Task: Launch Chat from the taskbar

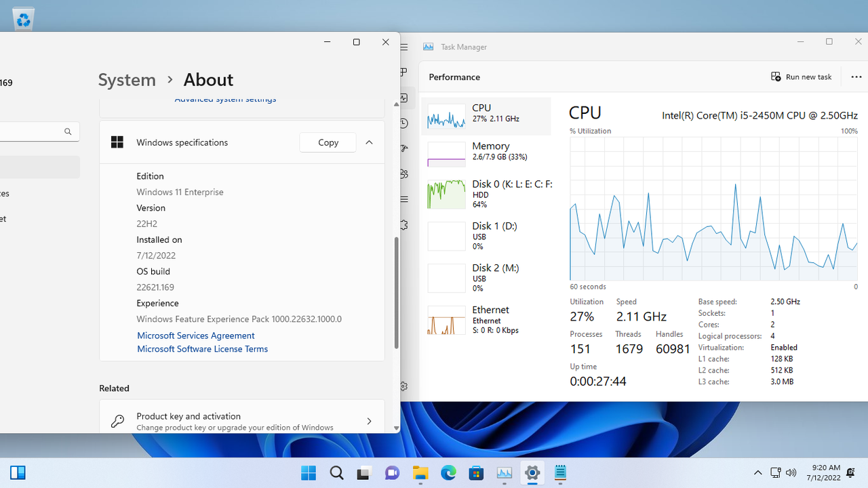Action: [392, 472]
